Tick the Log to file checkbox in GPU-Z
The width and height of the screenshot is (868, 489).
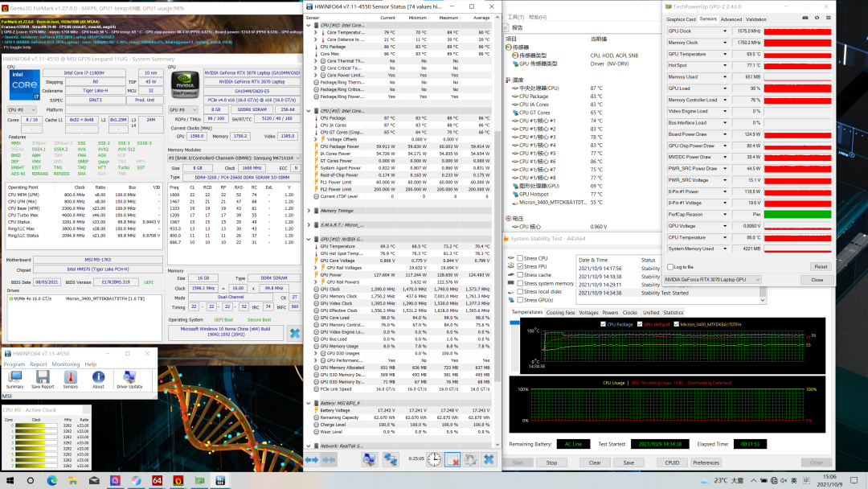[669, 266]
